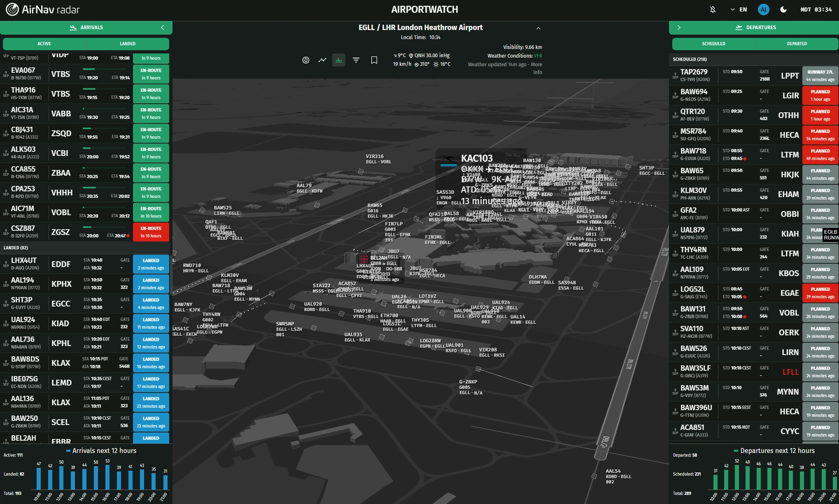Screen dimensions: 839x504
Task: Click the refresh/sync icon in airport toolbar
Action: click(x=306, y=60)
